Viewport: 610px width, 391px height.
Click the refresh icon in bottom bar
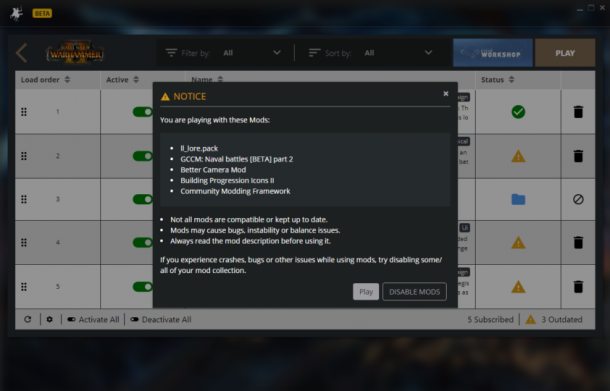pyautogui.click(x=28, y=319)
